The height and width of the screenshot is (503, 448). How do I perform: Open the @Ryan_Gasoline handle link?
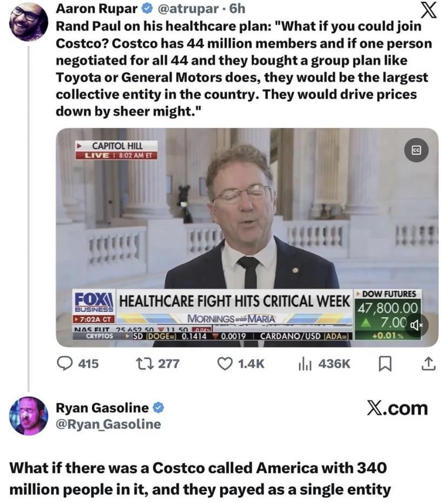[108, 424]
